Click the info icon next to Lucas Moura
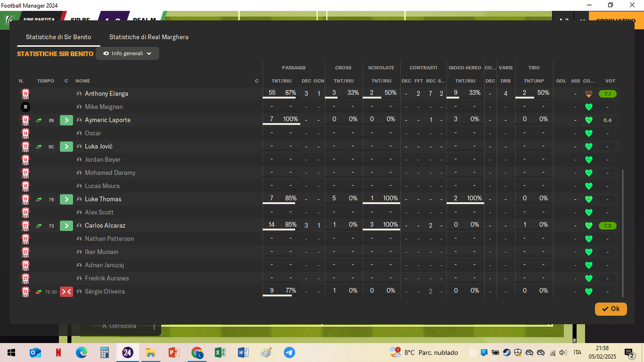Image resolution: width=644 pixels, height=362 pixels. (x=79, y=186)
